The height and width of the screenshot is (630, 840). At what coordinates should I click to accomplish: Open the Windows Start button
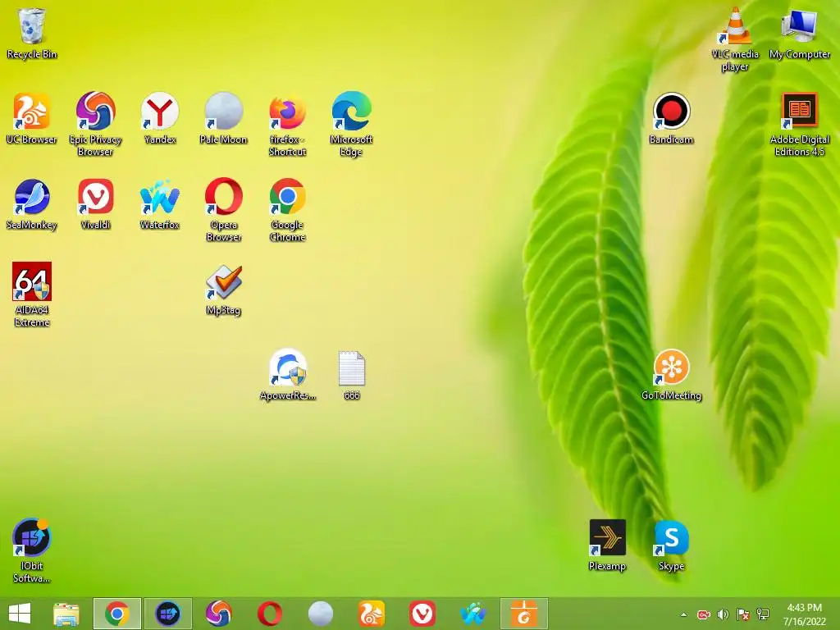20,614
